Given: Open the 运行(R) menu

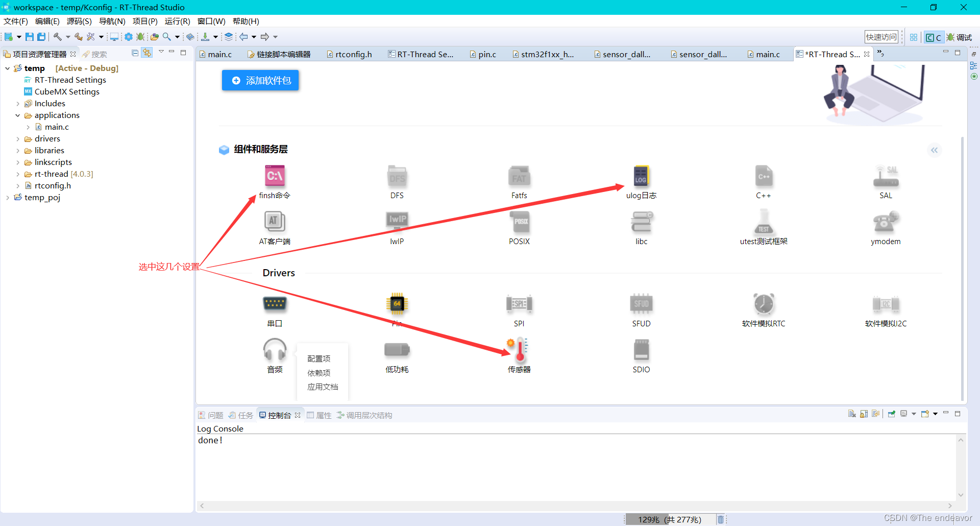Looking at the screenshot, I should (177, 21).
